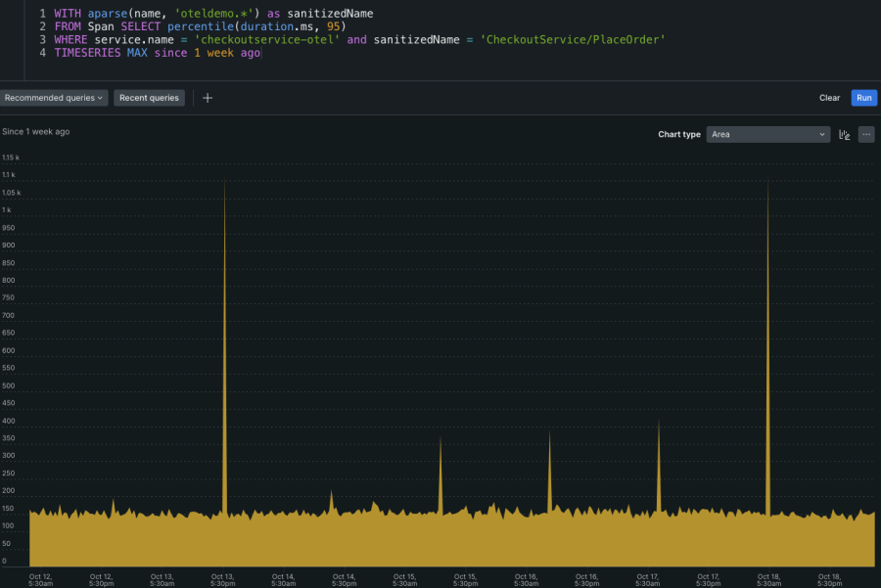Viewport: 881px width, 588px height.
Task: Open the Chart type Area dropdown
Action: click(x=767, y=135)
